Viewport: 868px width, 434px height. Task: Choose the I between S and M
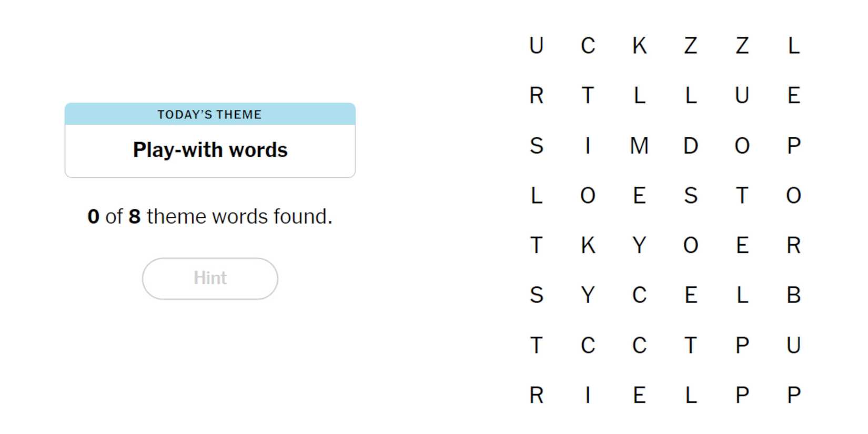pyautogui.click(x=588, y=146)
